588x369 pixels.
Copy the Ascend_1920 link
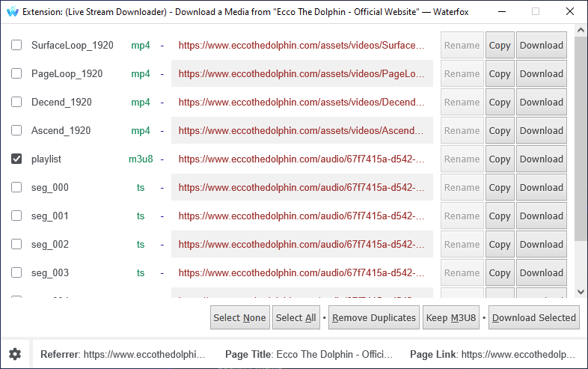(500, 131)
